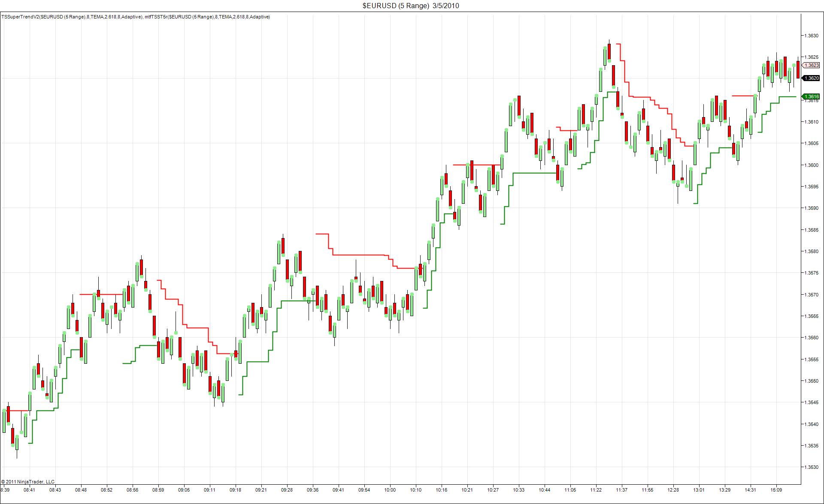Click the 12:28 time axis label

[673, 490]
